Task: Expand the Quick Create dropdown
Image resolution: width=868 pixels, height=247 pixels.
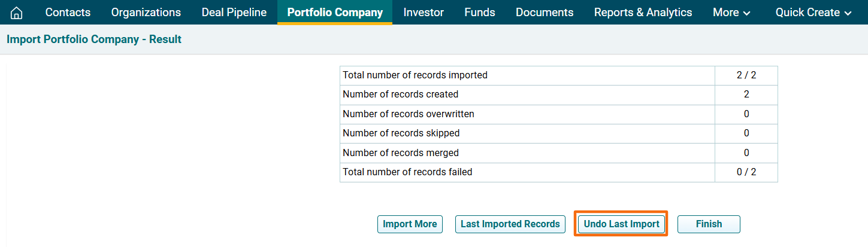Action: coord(813,13)
